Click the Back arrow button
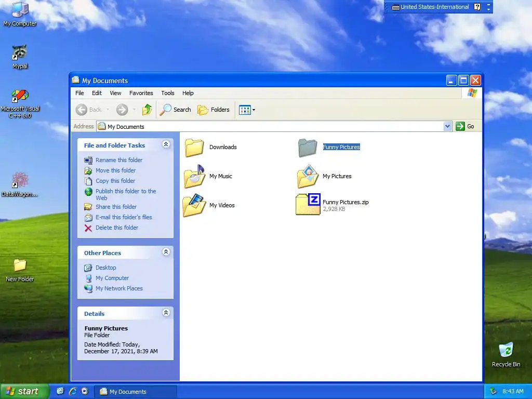532x399 pixels. click(x=82, y=110)
